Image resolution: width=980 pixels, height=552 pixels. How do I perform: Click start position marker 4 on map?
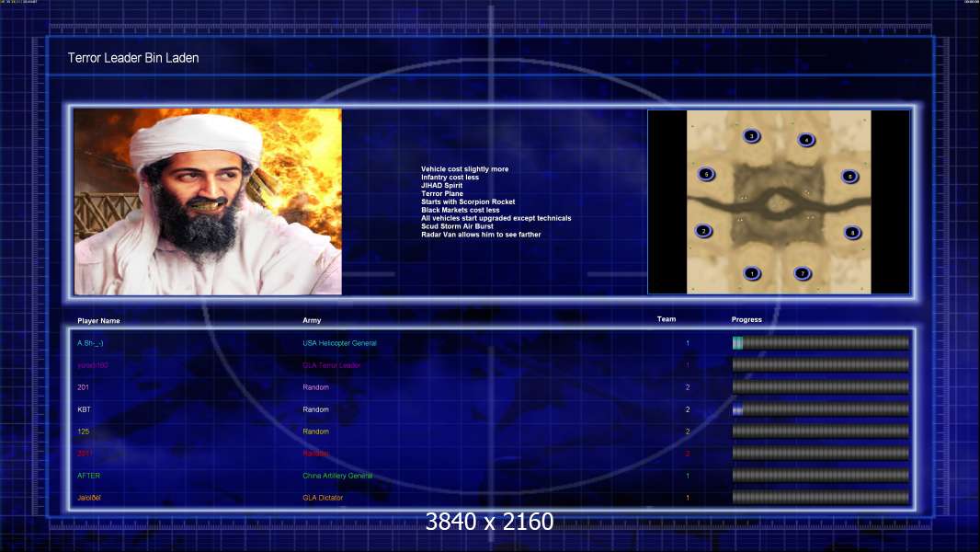coord(806,140)
